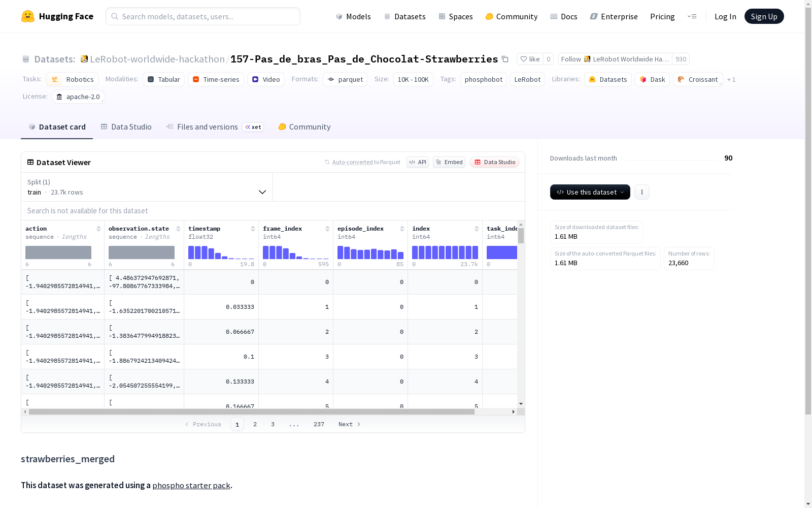
Task: Click the like heart button
Action: tap(530, 59)
